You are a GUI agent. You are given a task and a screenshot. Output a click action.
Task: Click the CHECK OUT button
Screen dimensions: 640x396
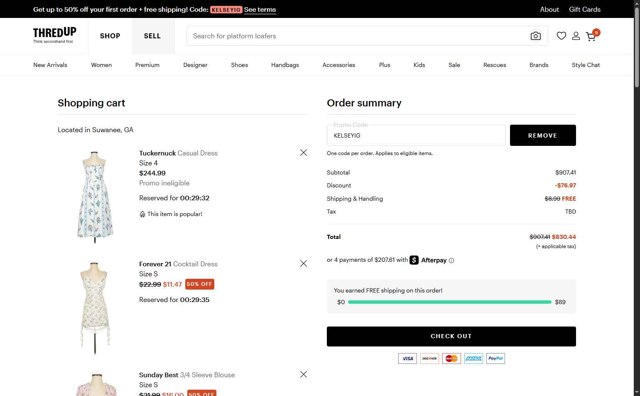(451, 336)
